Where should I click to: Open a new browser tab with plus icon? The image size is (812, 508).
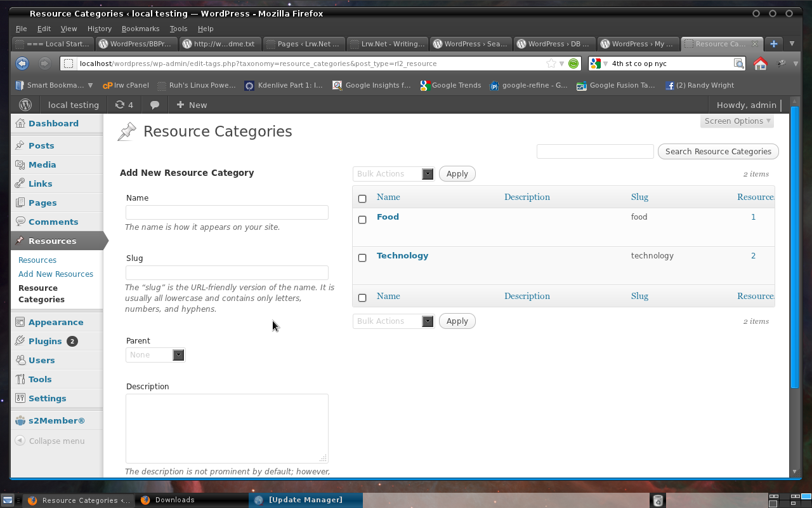pos(773,44)
